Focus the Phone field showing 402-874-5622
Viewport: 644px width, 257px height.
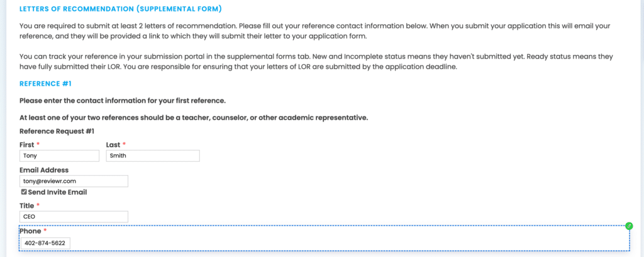click(x=45, y=243)
